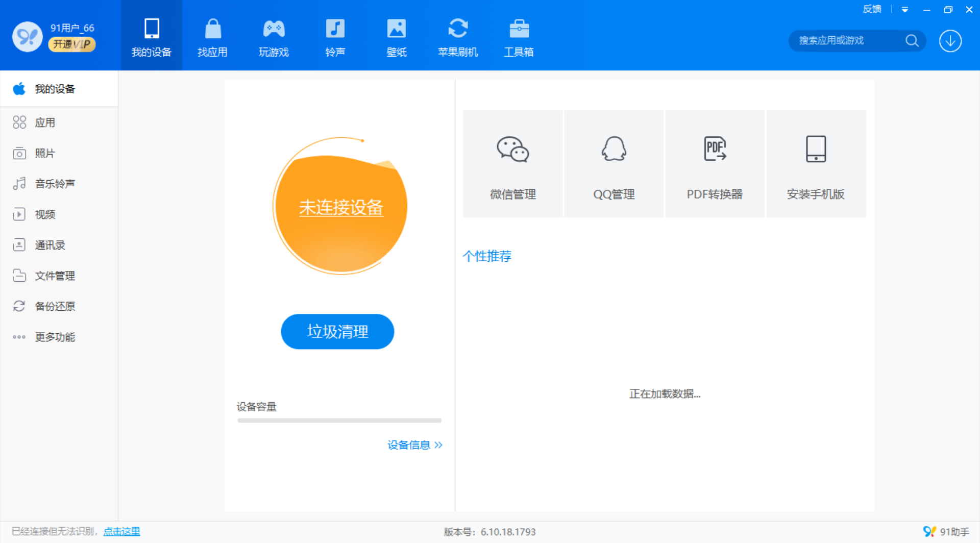Open 微信管理 WeChat management
Viewport: 980px width, 543px height.
512,163
